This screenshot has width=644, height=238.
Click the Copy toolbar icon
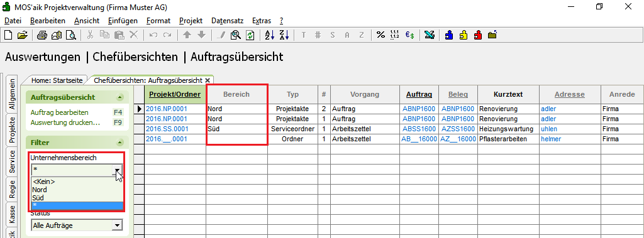[x=104, y=35]
